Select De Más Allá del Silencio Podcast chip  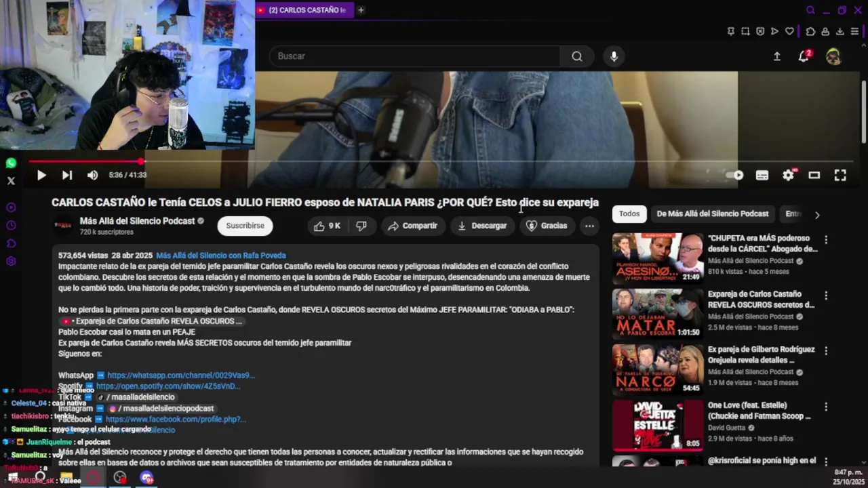pos(712,213)
